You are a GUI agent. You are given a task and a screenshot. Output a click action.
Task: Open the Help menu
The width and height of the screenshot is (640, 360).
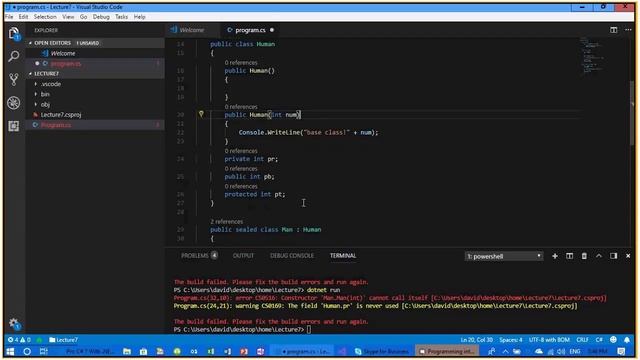click(140, 17)
